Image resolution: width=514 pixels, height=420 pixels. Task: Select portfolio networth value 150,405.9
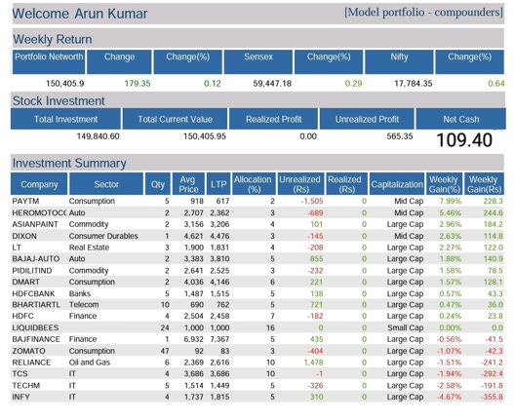tap(65, 84)
